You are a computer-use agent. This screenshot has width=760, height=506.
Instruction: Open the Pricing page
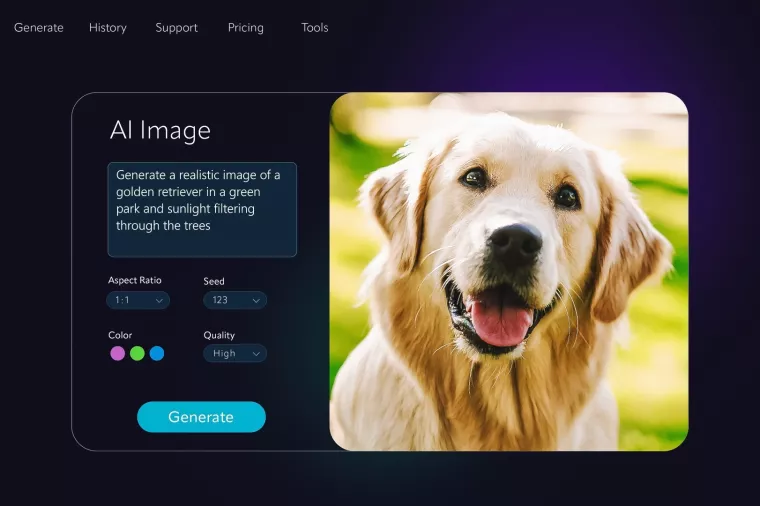[246, 28]
